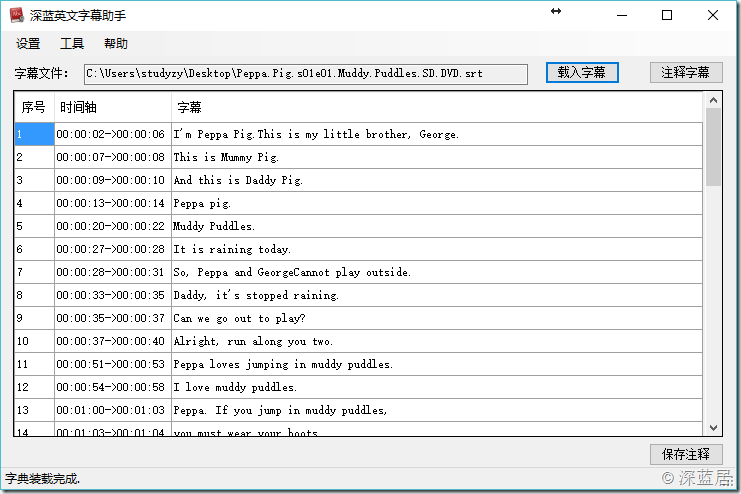This screenshot has height=494, width=741.
Task: Close the 深蓝英文字幕助手 window
Action: [713, 16]
